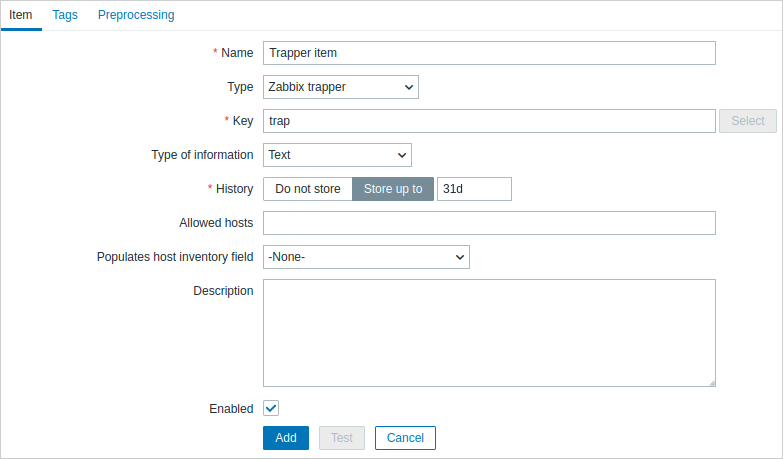Open the Type dropdown showing Zabbix trapper

[340, 87]
